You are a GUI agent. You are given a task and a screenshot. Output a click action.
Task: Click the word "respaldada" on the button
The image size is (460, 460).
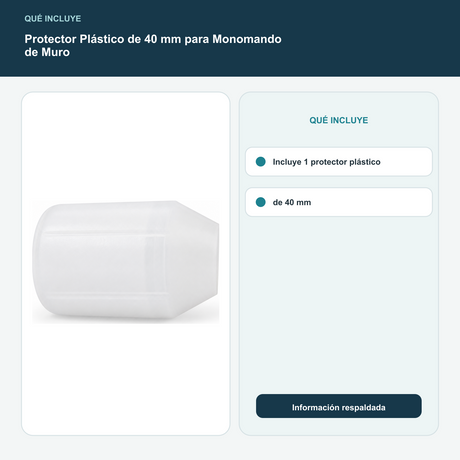[364, 408]
